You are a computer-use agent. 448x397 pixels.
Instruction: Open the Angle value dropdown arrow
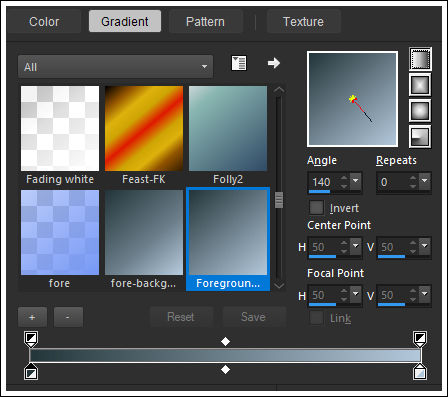tap(356, 182)
